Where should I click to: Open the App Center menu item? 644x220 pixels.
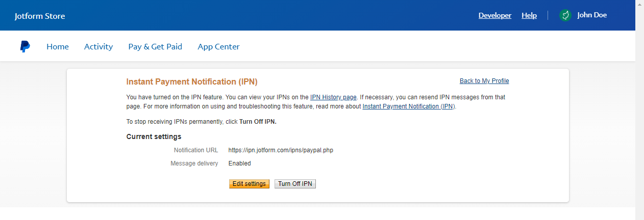[x=218, y=47]
